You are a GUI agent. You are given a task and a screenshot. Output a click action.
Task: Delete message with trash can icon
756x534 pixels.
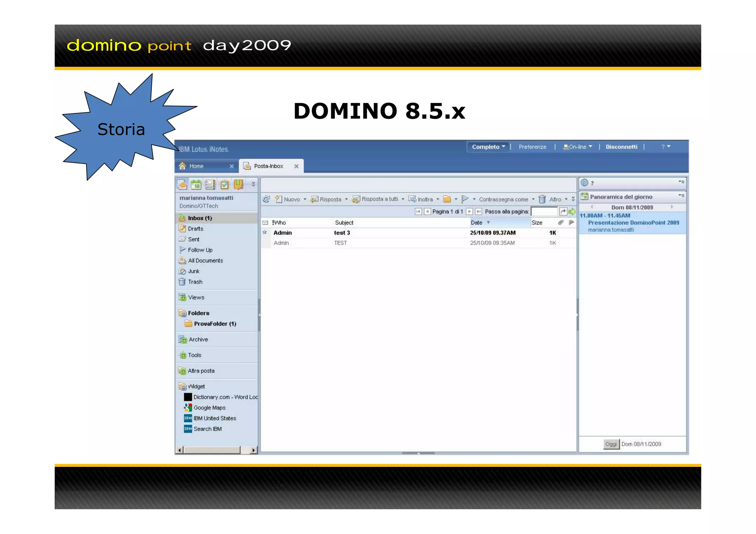542,199
